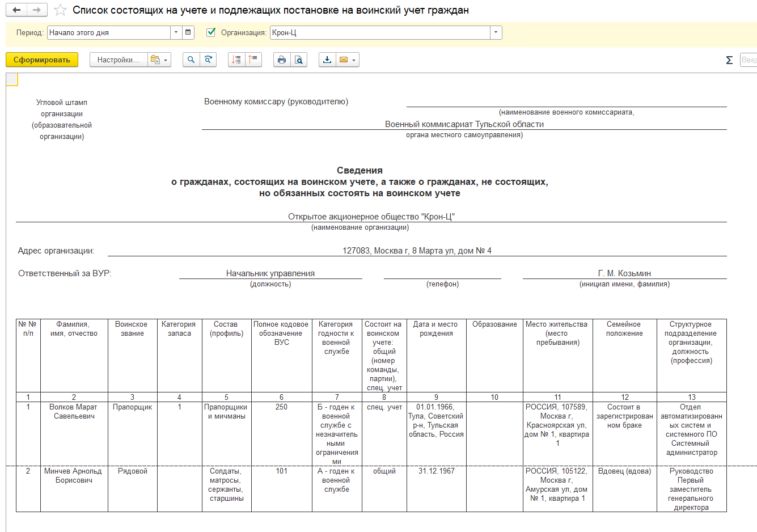
Task: Select the Рядовой rank cell
Action: [133, 489]
